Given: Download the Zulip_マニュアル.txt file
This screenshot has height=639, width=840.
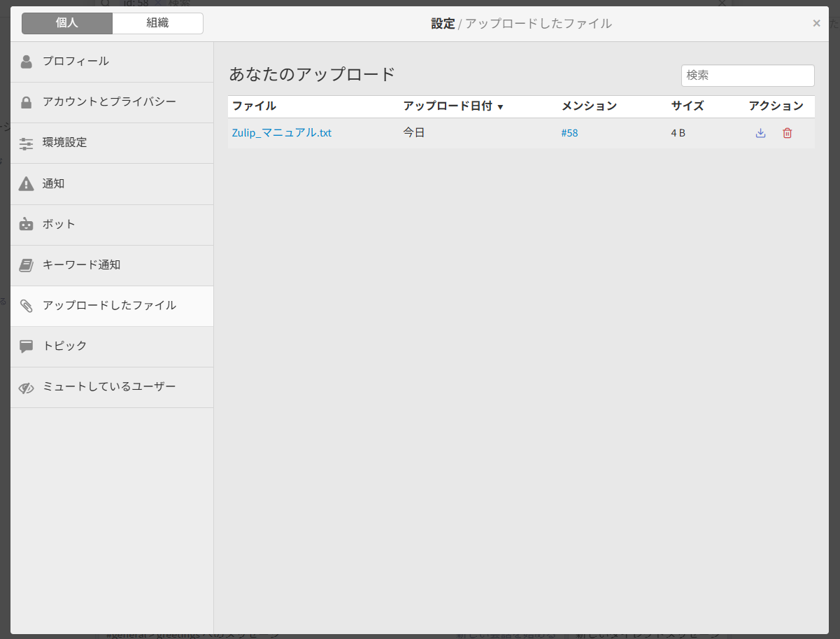Looking at the screenshot, I should (x=760, y=132).
